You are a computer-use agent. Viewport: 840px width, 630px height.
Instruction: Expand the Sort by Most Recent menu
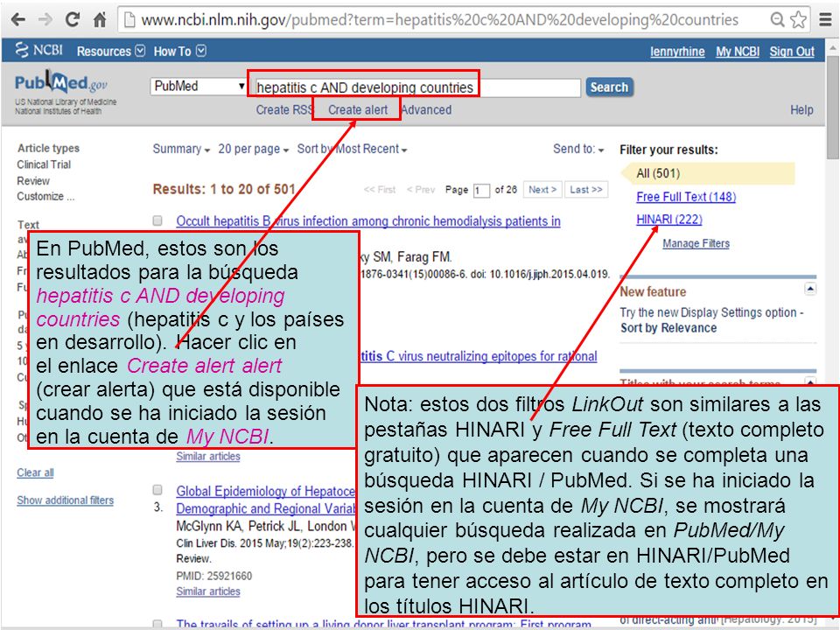coord(352,149)
